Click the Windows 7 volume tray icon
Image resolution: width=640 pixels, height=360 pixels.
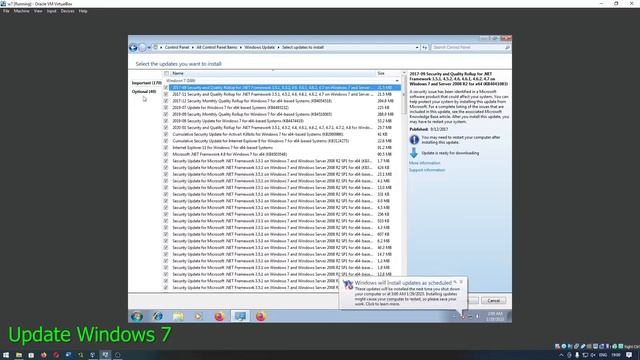[x=477, y=316]
